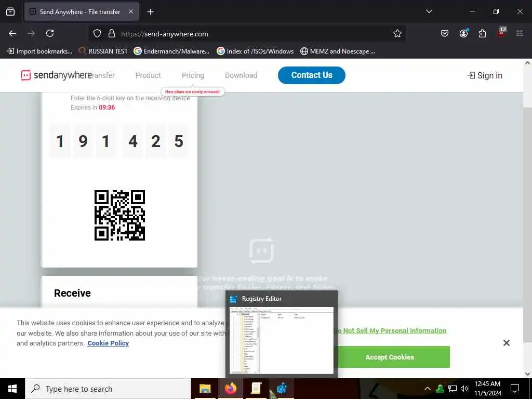Show hidden system tray icons
This screenshot has width=532, height=399.
(x=428, y=389)
